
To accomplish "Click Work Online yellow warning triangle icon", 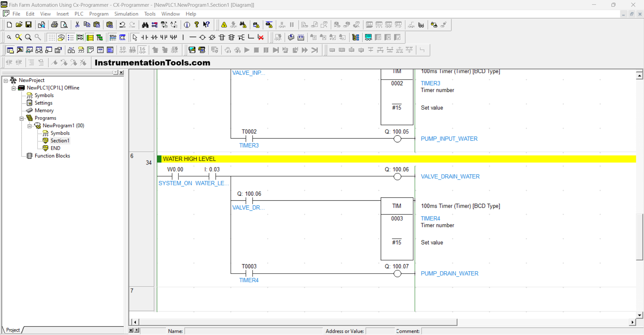I will click(x=224, y=25).
